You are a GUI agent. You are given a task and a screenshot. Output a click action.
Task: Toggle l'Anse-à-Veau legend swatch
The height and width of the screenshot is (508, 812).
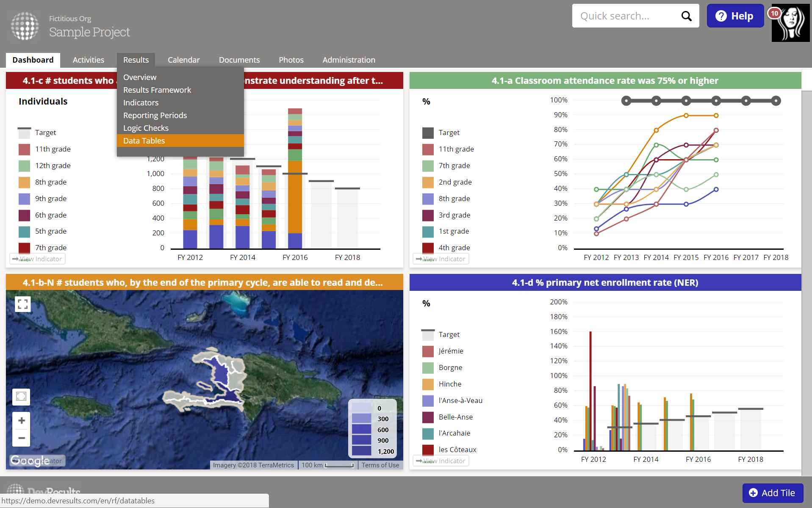[x=428, y=401]
